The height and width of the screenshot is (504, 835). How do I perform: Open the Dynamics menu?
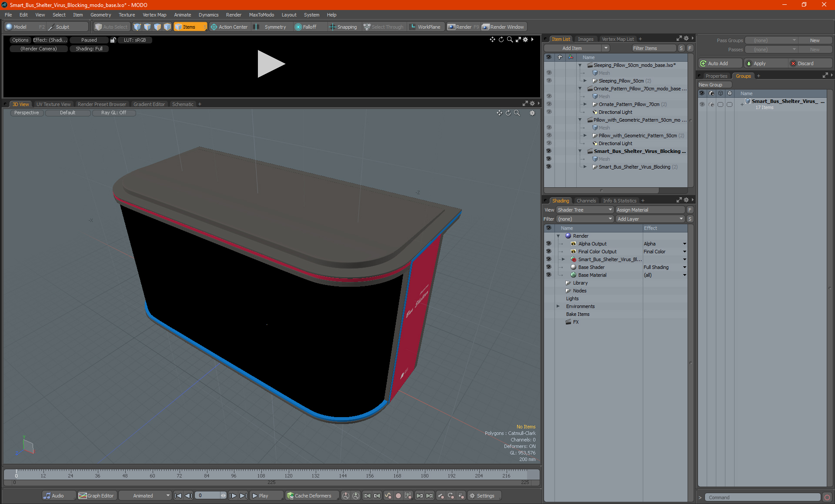click(x=208, y=15)
